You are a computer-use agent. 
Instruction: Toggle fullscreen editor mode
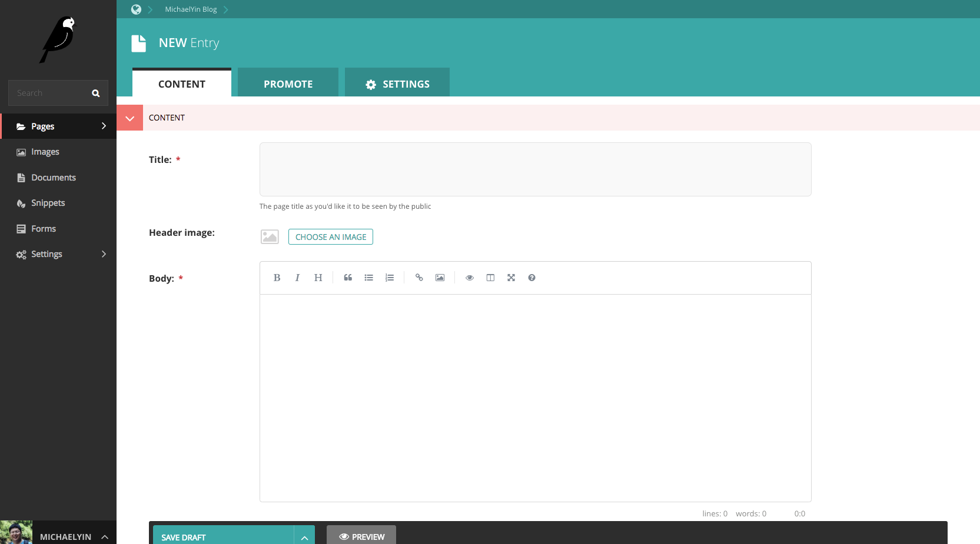coord(511,278)
